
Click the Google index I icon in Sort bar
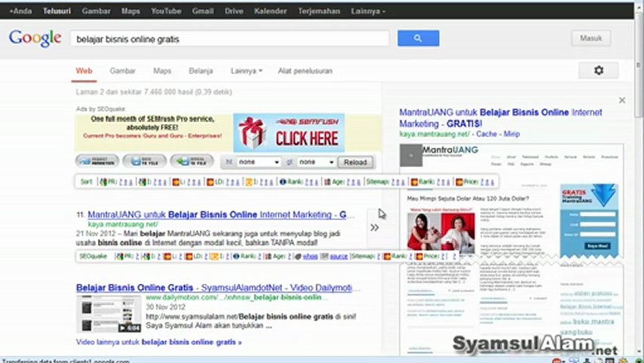point(142,182)
